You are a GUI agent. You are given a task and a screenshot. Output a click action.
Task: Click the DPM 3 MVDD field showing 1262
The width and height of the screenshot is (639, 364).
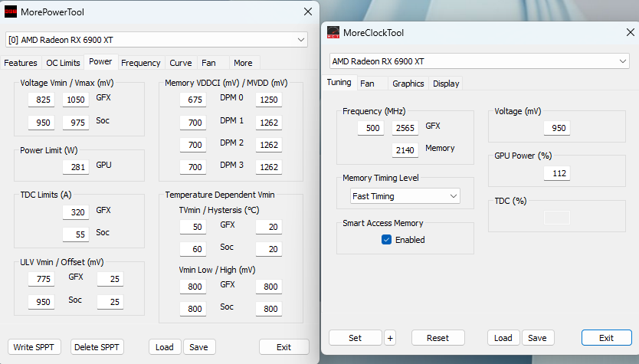pyautogui.click(x=269, y=167)
